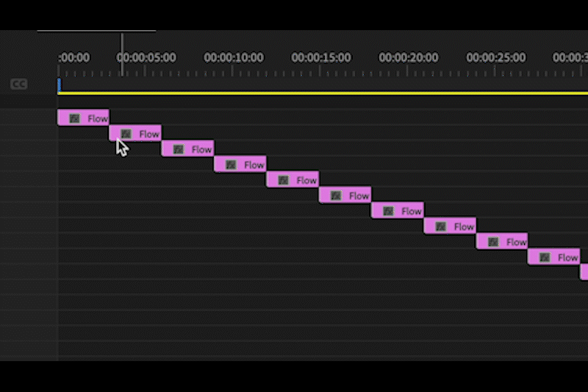Screen dimensions: 588x392
Task: Click the blue marker at the sequence start
Action: pyautogui.click(x=59, y=85)
